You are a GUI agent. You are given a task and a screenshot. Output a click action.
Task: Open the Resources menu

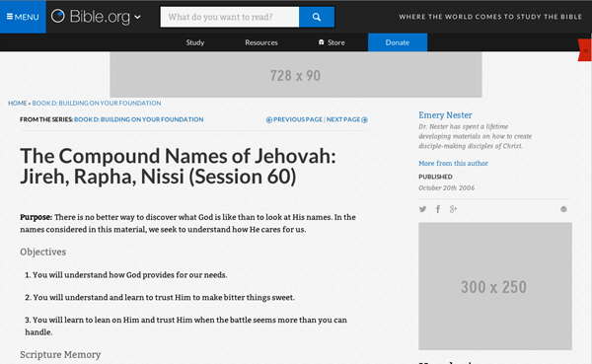[x=261, y=42]
